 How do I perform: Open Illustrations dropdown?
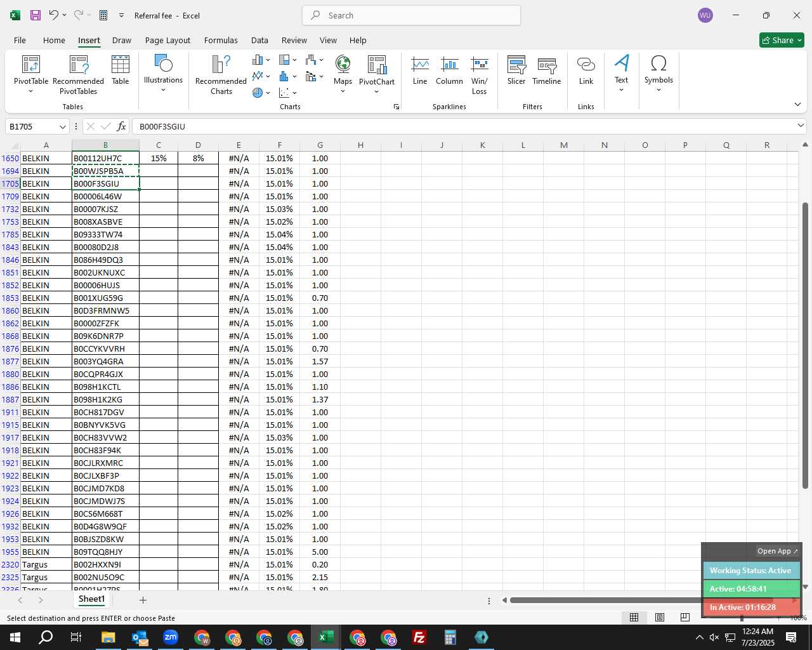click(163, 74)
